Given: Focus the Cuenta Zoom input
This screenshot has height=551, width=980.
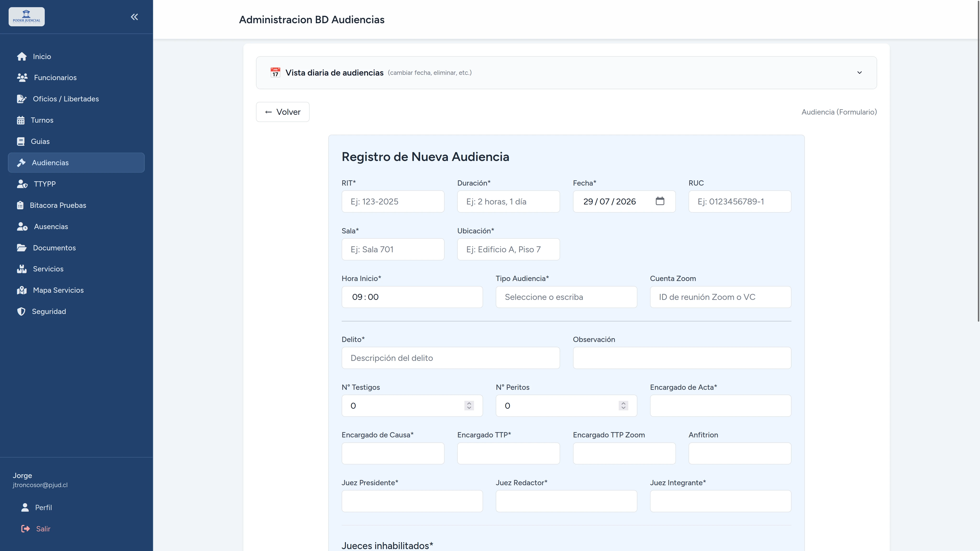Looking at the screenshot, I should (721, 297).
